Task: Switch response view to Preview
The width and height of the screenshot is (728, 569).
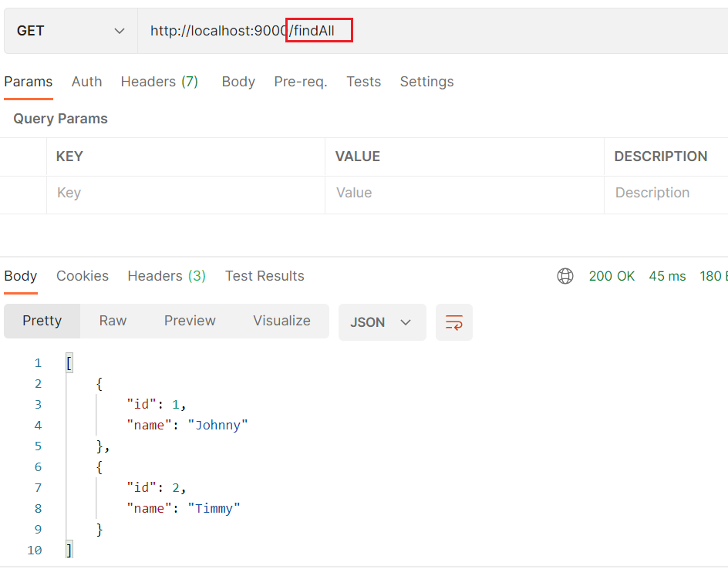Action: click(x=190, y=322)
